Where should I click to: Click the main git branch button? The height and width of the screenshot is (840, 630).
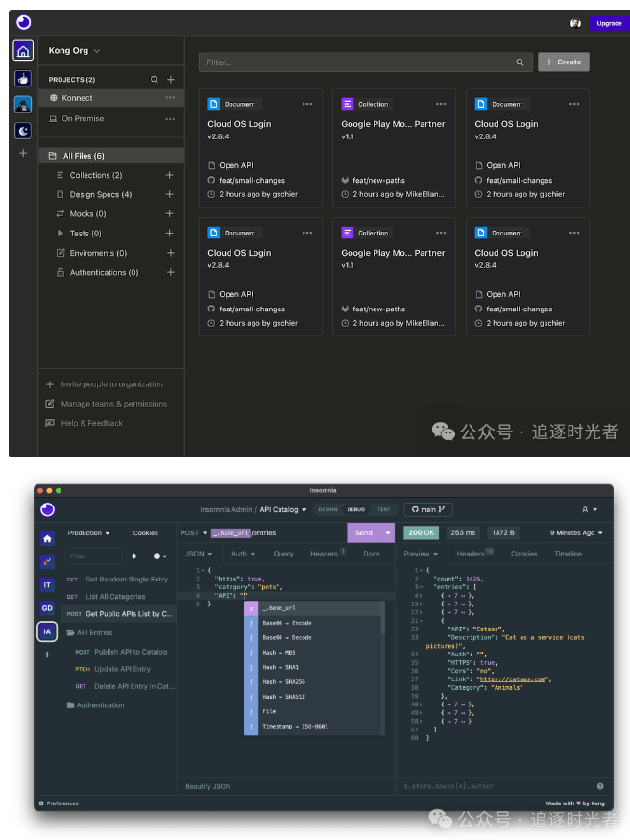tap(428, 509)
